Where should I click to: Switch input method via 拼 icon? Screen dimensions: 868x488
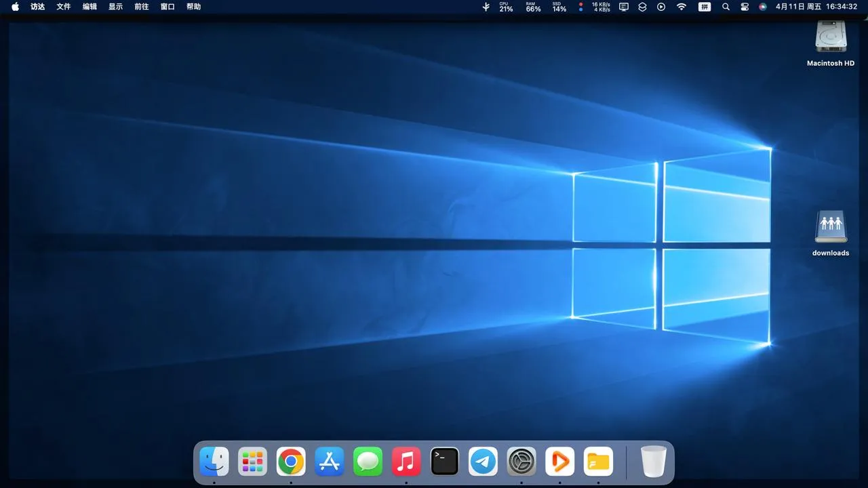[x=705, y=7]
